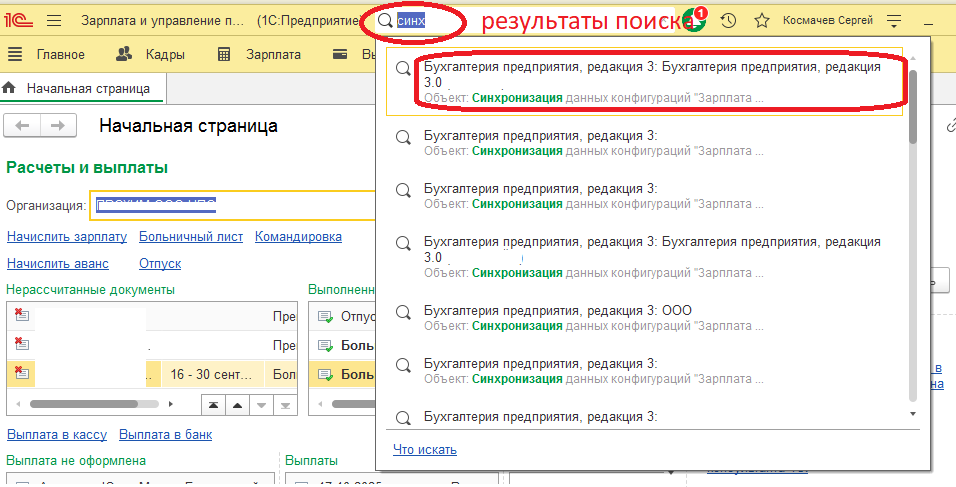Select the first search result with редакция 3.0

coord(644,82)
